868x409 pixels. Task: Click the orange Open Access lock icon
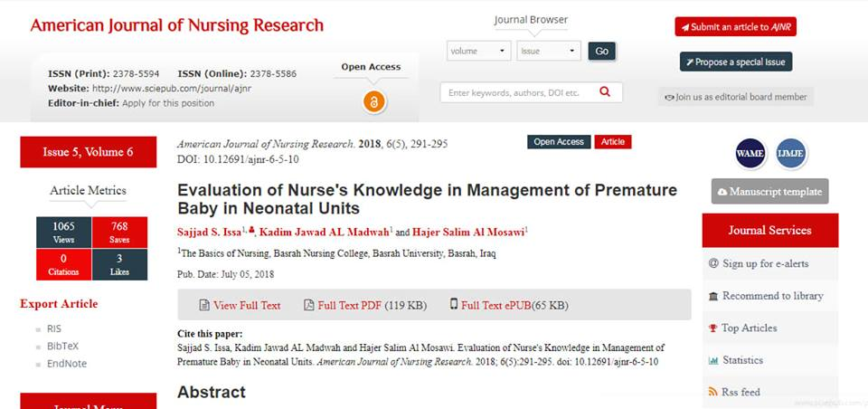(x=374, y=102)
